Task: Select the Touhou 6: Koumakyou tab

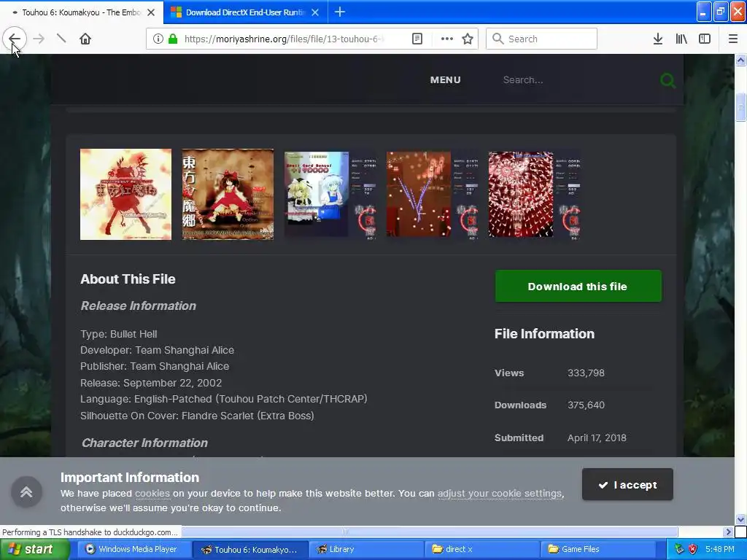Action: (81, 12)
